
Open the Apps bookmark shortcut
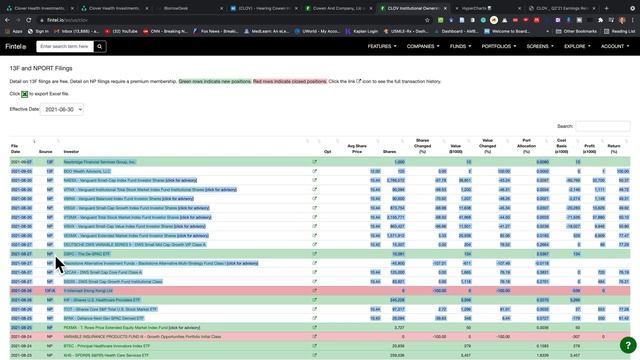(x=14, y=31)
